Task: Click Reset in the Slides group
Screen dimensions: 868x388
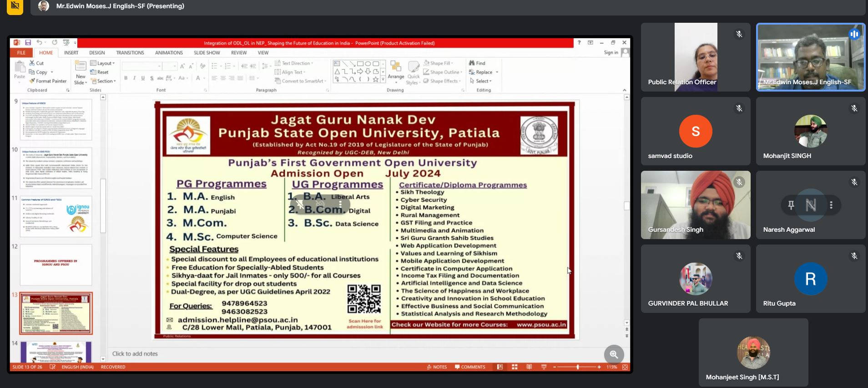Action: point(100,72)
